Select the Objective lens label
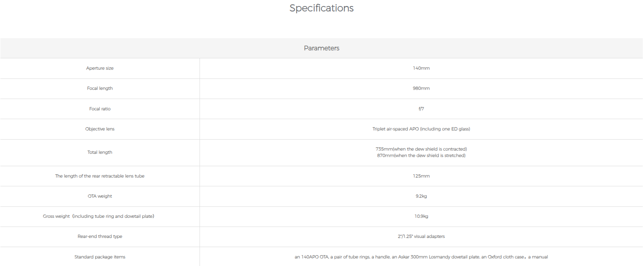Viewport: 644px width, 266px height. pyautogui.click(x=100, y=129)
